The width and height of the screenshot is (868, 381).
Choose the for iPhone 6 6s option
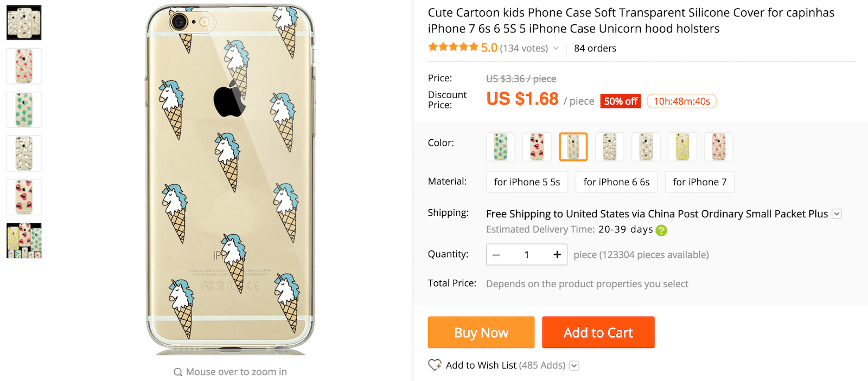616,182
